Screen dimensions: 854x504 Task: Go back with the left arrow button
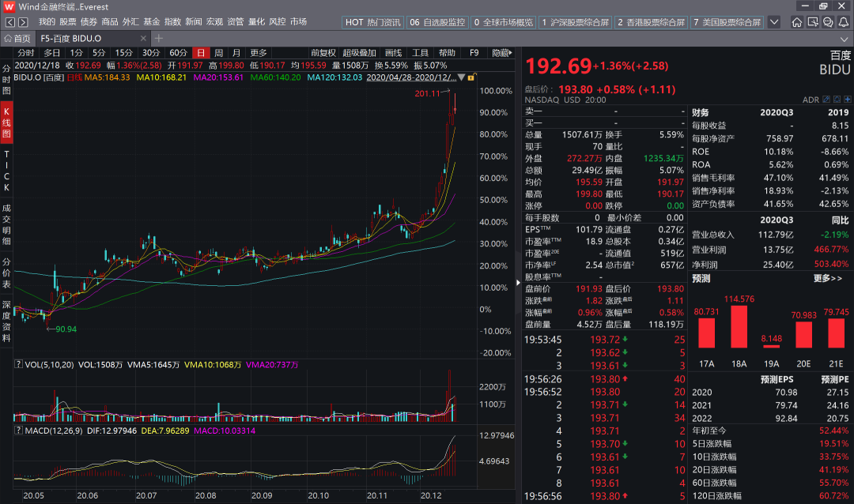click(9, 22)
